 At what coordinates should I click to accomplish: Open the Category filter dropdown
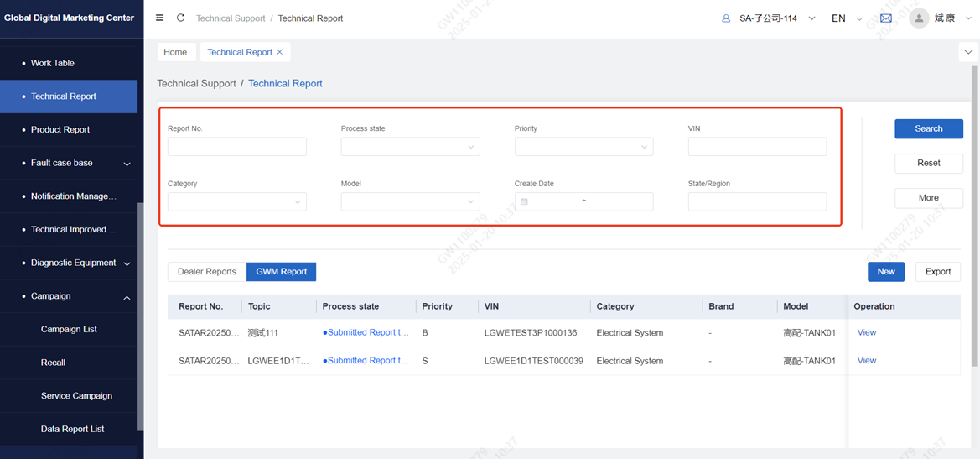coord(236,201)
